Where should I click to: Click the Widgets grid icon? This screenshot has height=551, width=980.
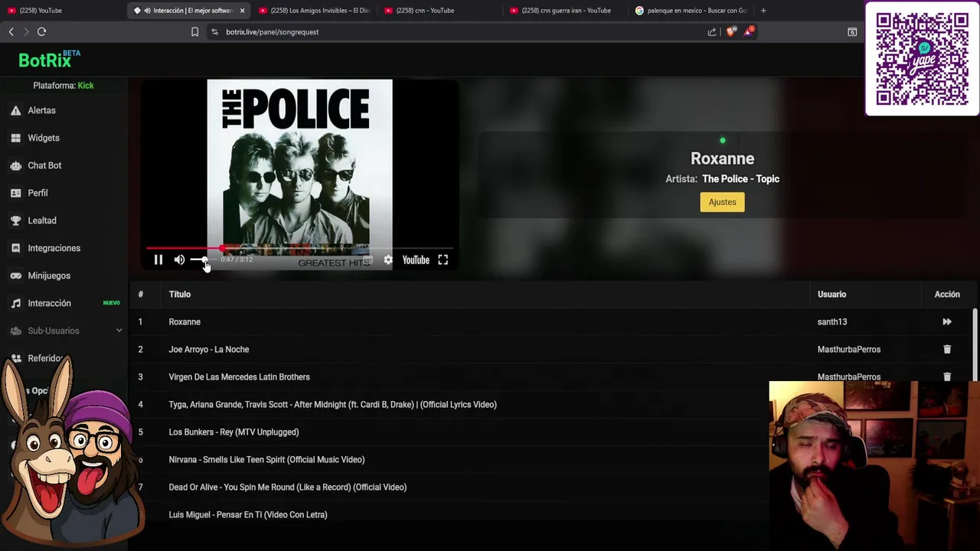15,138
